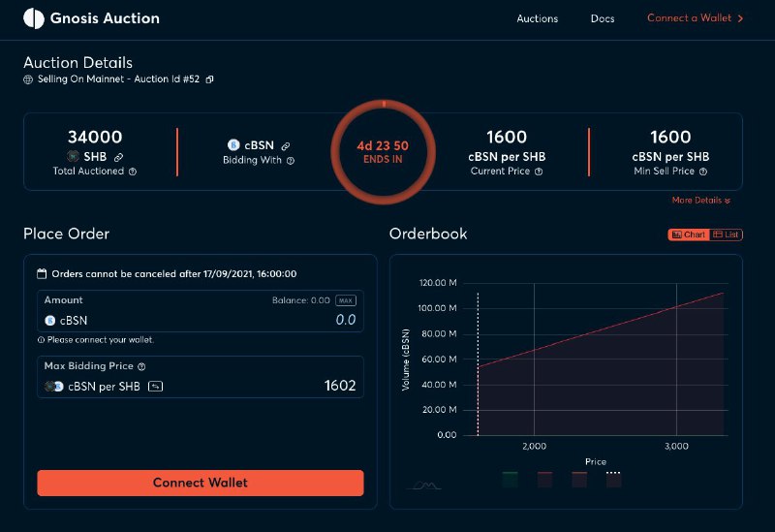This screenshot has width=775, height=532.
Task: Invert price with the swap icon
Action: 155,387
